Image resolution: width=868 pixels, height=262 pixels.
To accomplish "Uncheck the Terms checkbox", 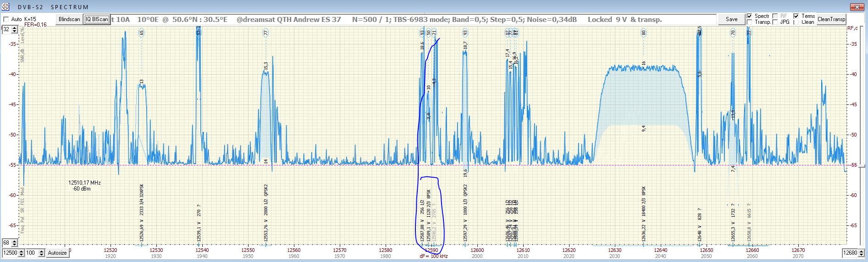I will click(796, 16).
